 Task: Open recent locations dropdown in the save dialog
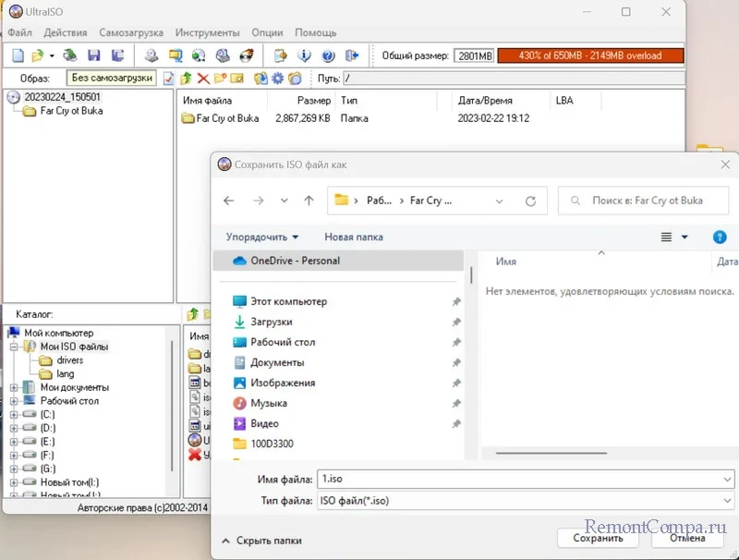tap(284, 201)
